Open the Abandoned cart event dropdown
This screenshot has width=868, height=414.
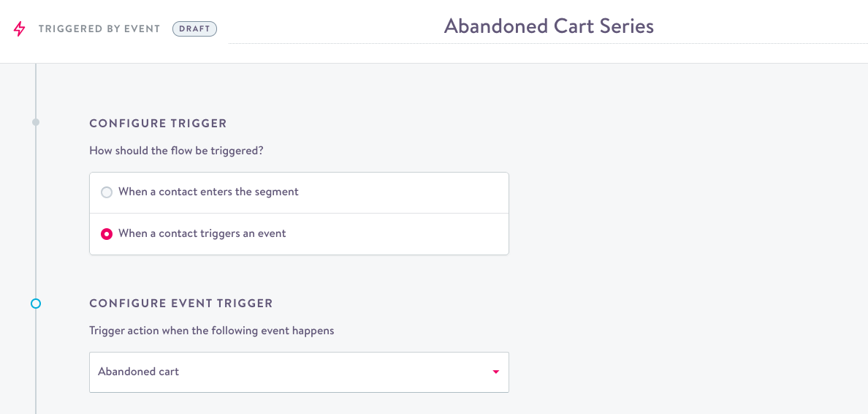tap(299, 372)
